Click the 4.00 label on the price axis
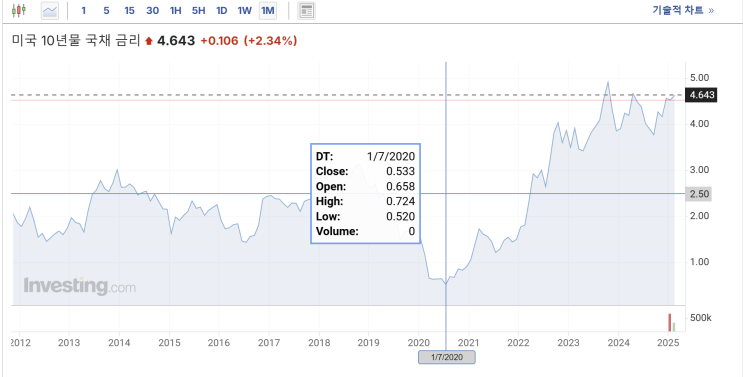This screenshot has height=377, width=743. (699, 124)
